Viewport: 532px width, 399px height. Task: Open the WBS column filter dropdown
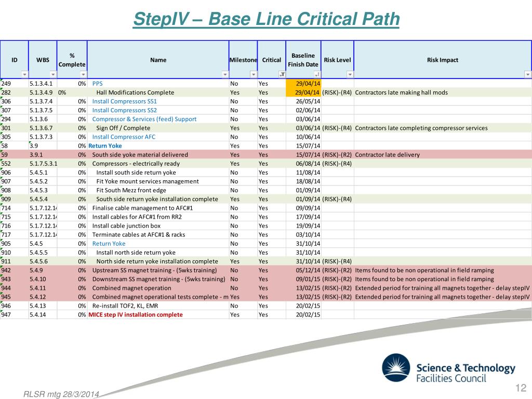pos(53,74)
